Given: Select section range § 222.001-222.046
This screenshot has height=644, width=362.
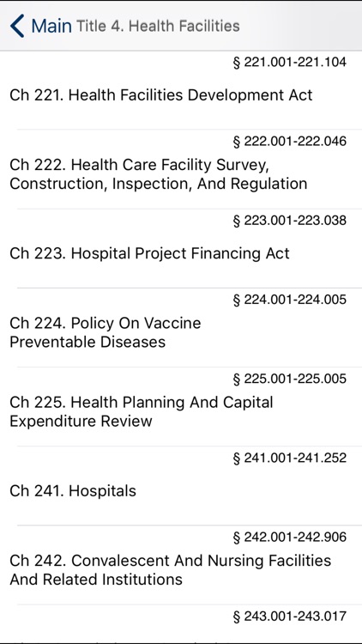Looking at the screenshot, I should tap(289, 142).
